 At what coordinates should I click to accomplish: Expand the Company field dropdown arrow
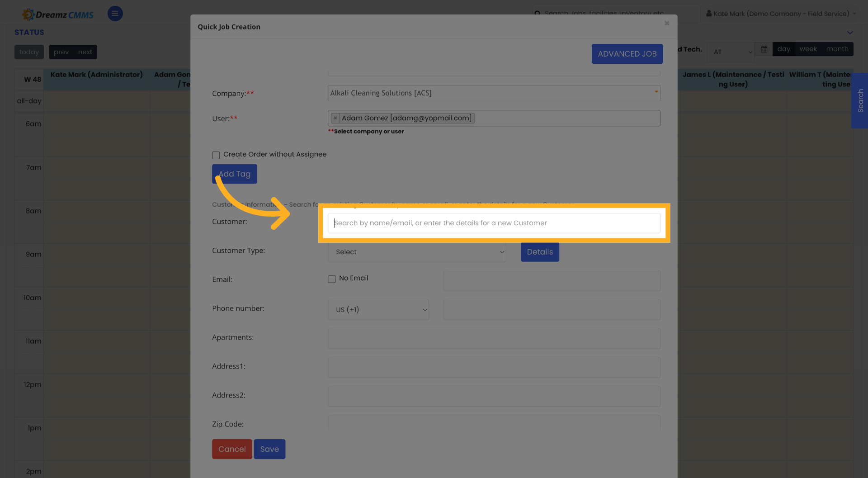(x=656, y=93)
